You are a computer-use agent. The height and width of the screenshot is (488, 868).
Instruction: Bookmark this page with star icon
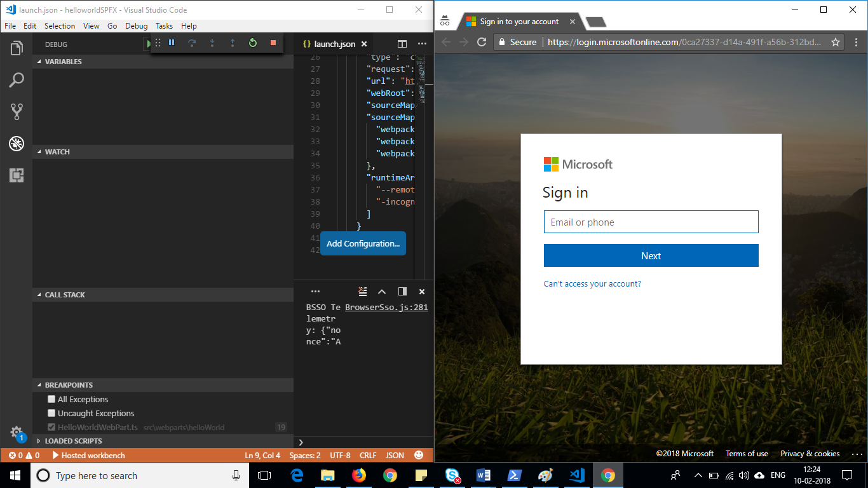(x=836, y=42)
